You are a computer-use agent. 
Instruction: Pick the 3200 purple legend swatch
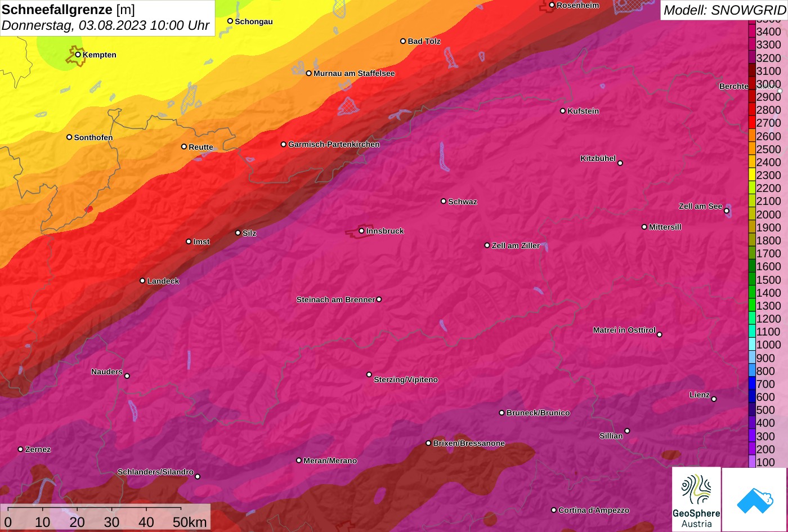click(x=752, y=57)
